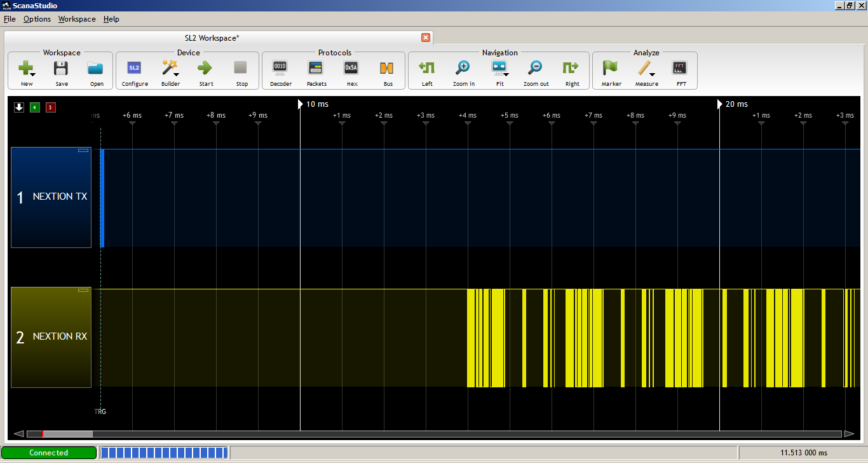
Task: Collapse the NEXTION RX channel panel
Action: pyautogui.click(x=83, y=289)
